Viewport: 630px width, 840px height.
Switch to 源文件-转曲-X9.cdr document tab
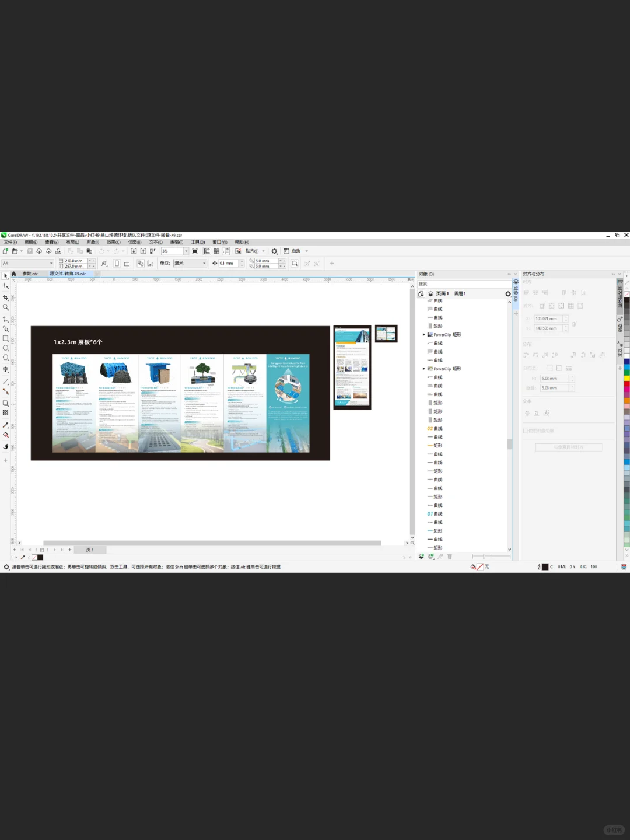tap(68, 274)
